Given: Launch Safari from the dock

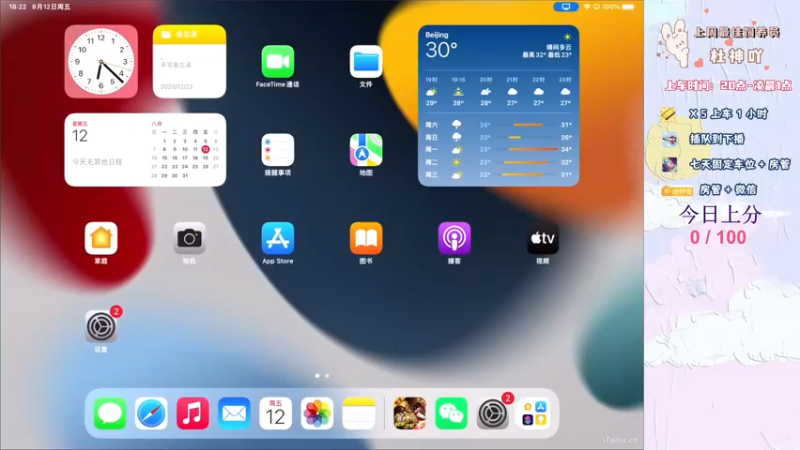Looking at the screenshot, I should [151, 413].
